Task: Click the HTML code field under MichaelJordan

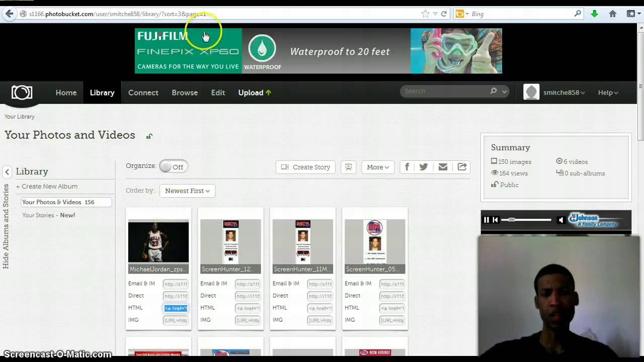Action: (176, 308)
